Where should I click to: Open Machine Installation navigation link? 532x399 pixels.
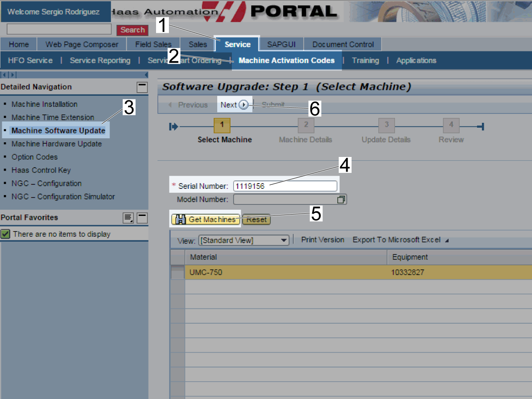pyautogui.click(x=44, y=104)
